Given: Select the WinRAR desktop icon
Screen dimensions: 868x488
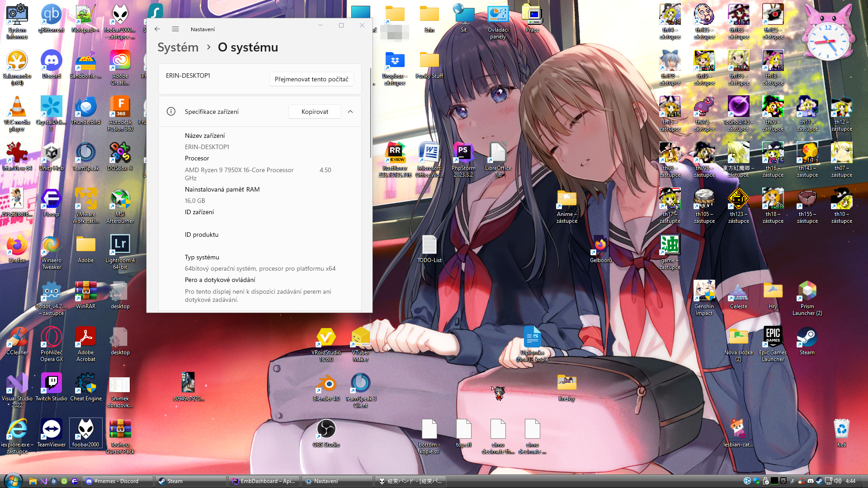Looking at the screenshot, I should click(x=86, y=295).
